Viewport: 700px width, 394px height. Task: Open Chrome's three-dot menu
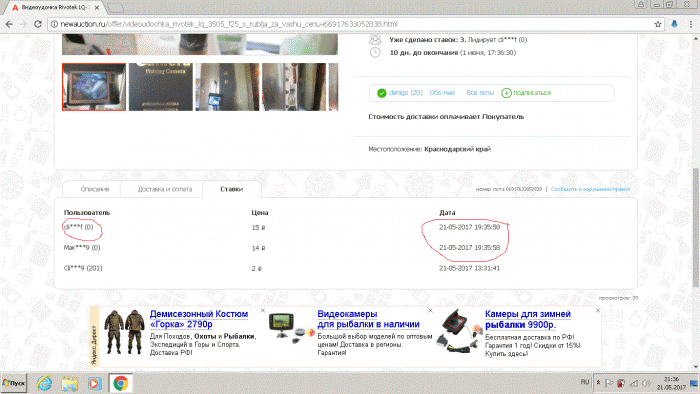691,24
